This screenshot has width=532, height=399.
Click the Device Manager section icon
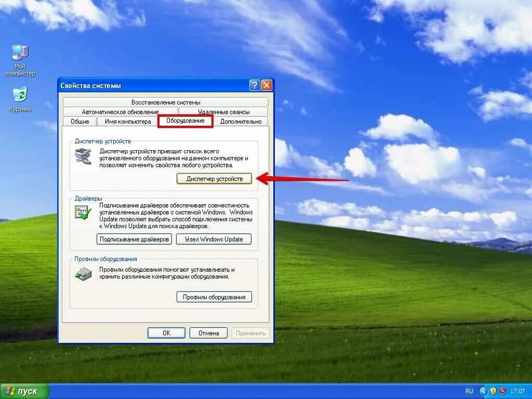[83, 157]
